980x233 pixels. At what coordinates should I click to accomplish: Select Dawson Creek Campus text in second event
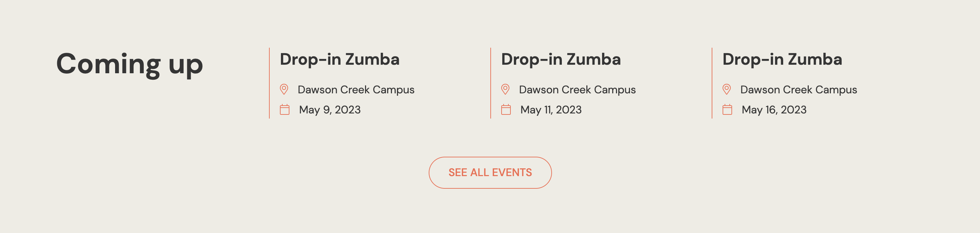pos(578,90)
